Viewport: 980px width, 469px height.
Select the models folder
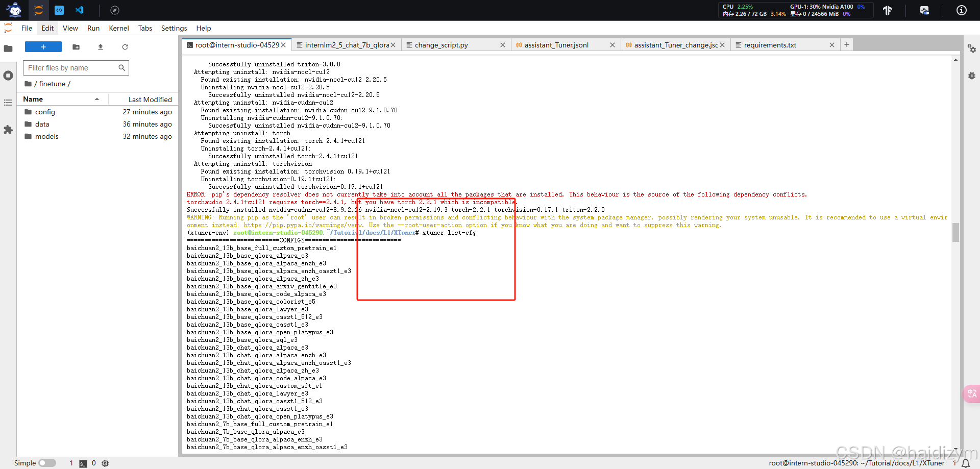(x=98, y=136)
